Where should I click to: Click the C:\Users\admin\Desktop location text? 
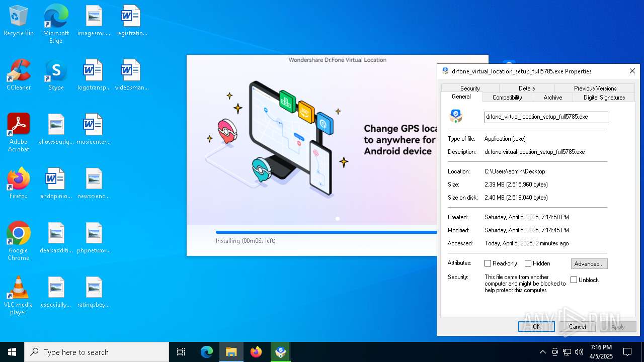(515, 171)
